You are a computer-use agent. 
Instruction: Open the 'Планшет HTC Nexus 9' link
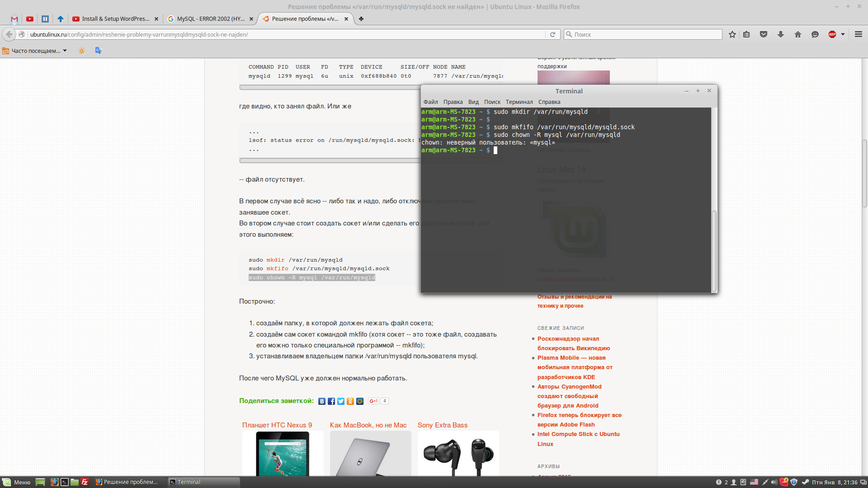(x=277, y=425)
